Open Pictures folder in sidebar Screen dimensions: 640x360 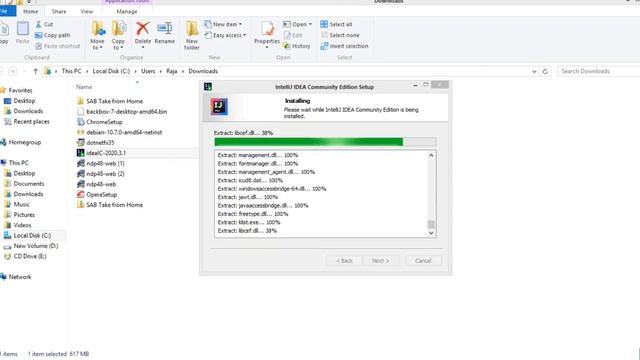tap(19, 215)
